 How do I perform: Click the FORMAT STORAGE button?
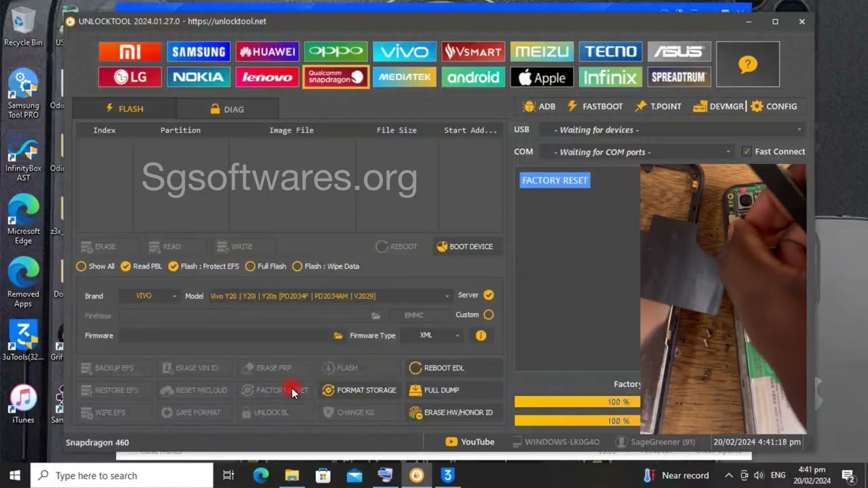coord(359,390)
